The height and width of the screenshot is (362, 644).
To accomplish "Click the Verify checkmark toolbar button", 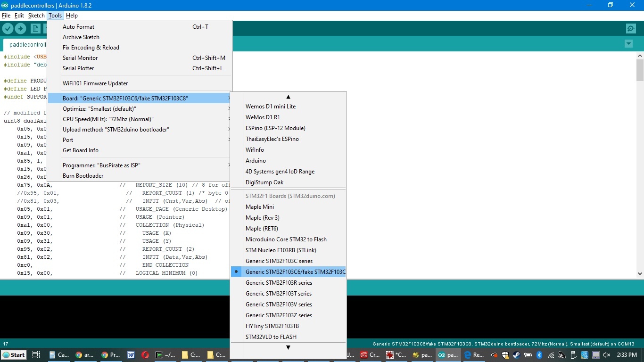I will coord(8,29).
